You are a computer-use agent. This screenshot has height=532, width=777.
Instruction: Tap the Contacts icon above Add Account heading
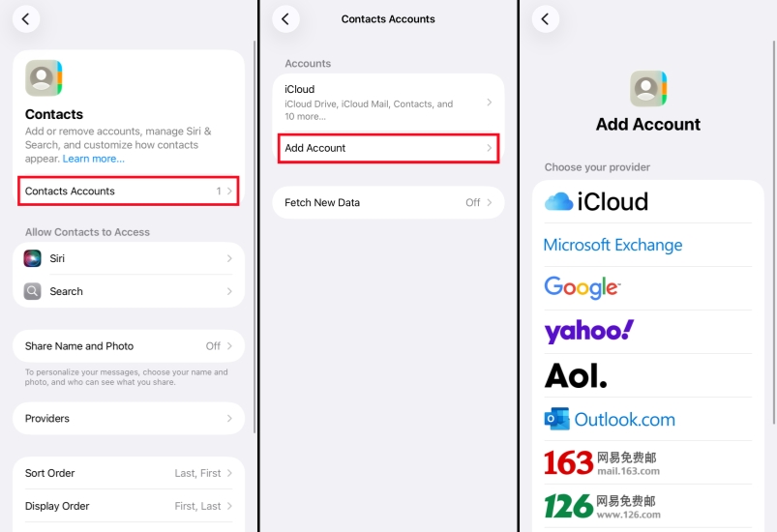pos(648,88)
